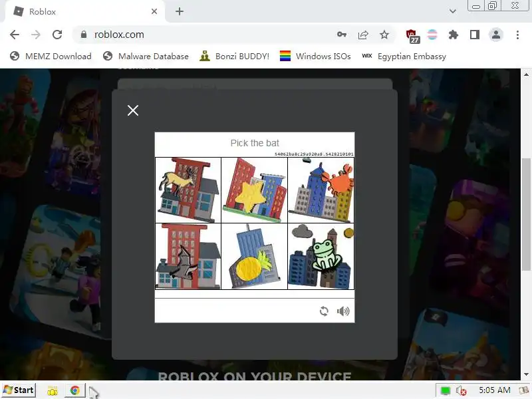The width and height of the screenshot is (532, 399).
Task: Open uBlock extension with 27 badge
Action: pyautogui.click(x=412, y=36)
